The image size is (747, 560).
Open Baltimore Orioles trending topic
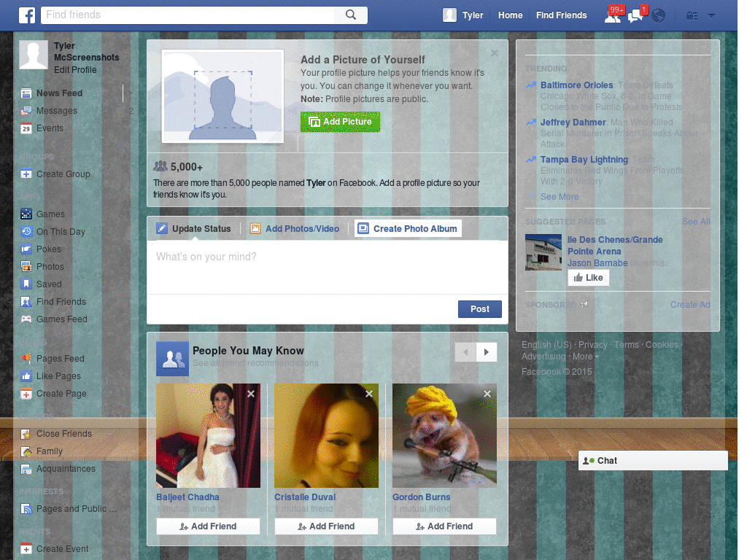576,85
